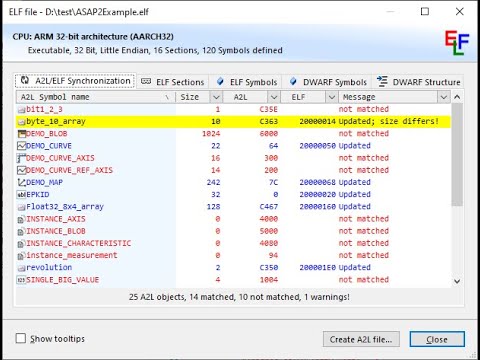Click scroll down arrow of the list
The image size is (480, 360).
pyautogui.click(x=457, y=281)
